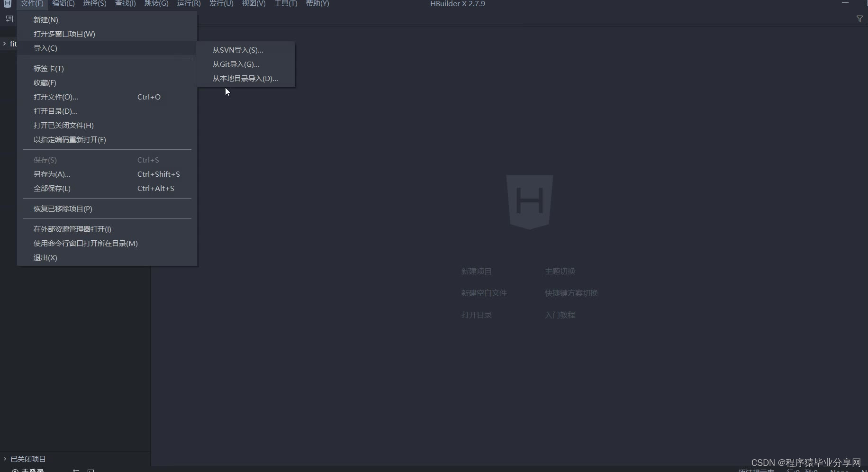
Task: Open the 工具(T) menu
Action: 286,3
